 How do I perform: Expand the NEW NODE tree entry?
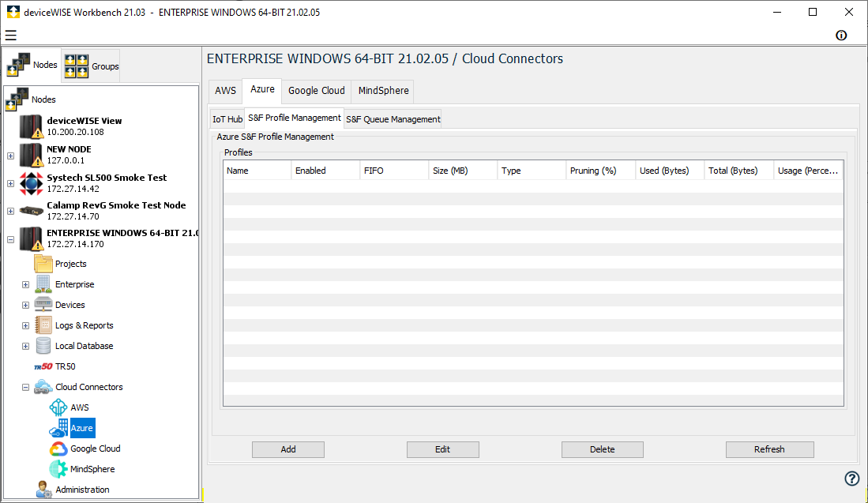click(10, 156)
